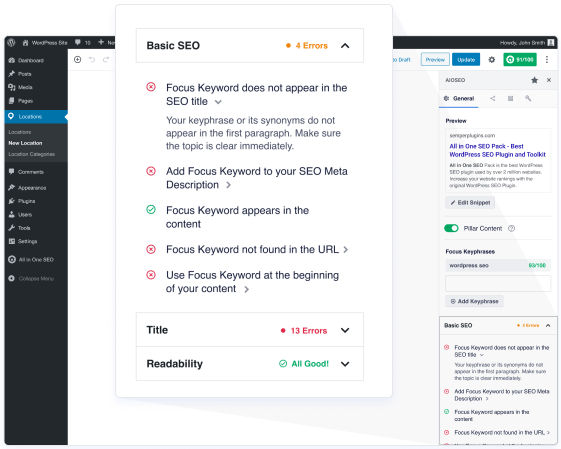Switch to the Advanced wrench tab icon
The width and height of the screenshot is (561, 449).
[528, 98]
